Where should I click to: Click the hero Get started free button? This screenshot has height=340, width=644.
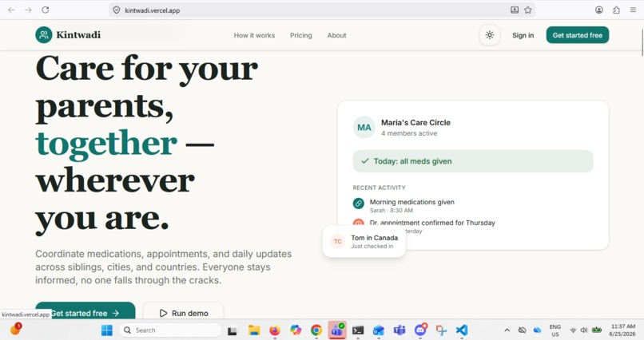tap(85, 311)
